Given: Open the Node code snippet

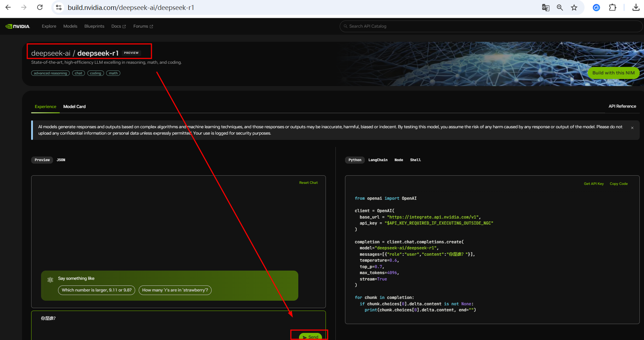Looking at the screenshot, I should point(398,160).
